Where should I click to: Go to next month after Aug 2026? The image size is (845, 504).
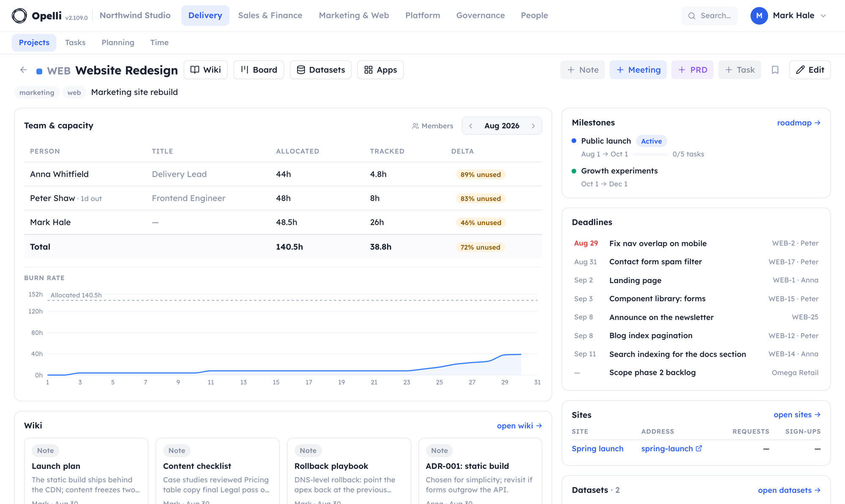[533, 126]
